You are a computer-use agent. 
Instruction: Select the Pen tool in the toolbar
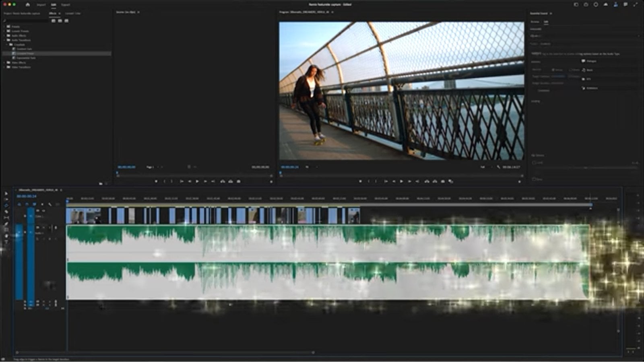click(6, 224)
